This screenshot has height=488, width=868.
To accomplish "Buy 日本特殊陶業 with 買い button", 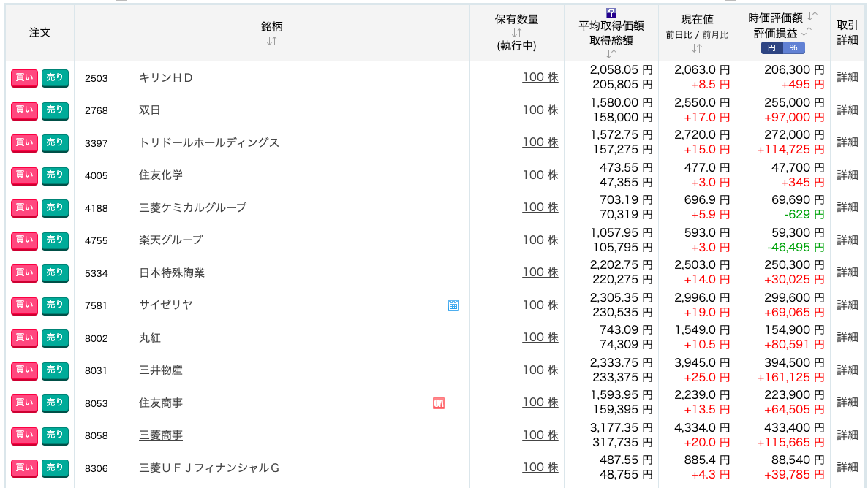I will 24,272.
